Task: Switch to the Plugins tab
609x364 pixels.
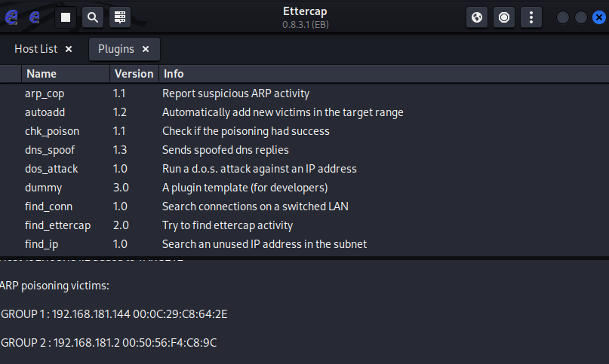Action: click(x=115, y=49)
